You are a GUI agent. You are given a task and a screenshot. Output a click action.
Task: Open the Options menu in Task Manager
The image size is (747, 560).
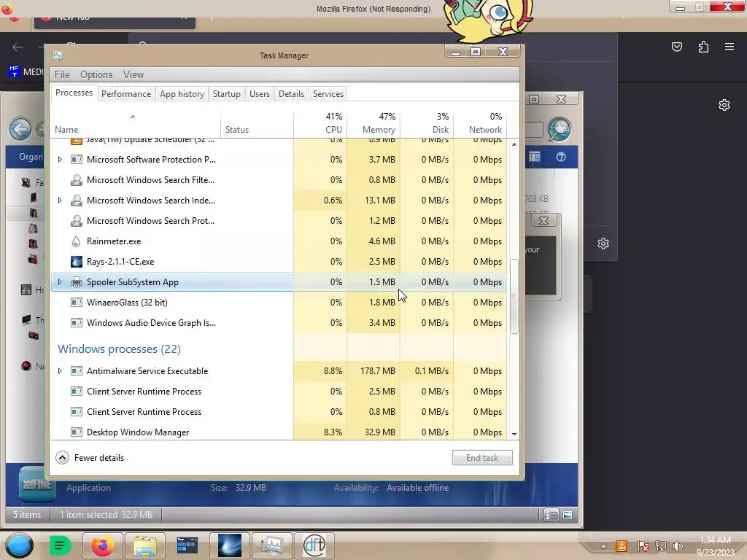(96, 75)
